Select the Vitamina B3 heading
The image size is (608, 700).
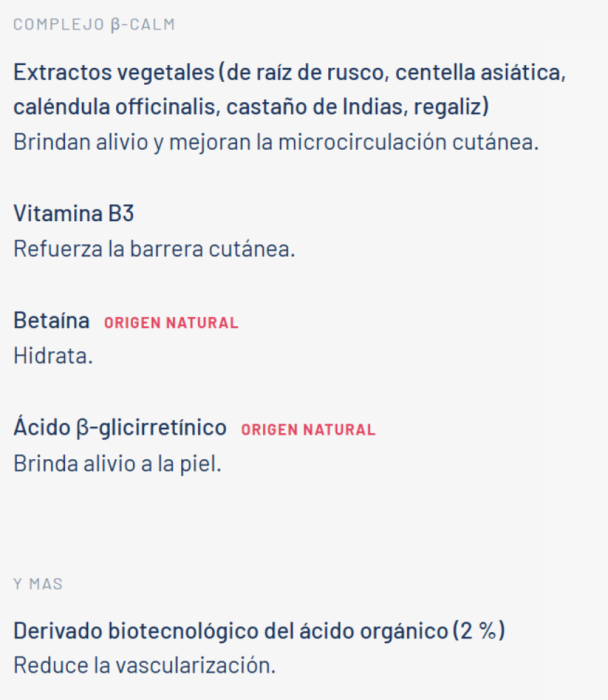pyautogui.click(x=73, y=213)
